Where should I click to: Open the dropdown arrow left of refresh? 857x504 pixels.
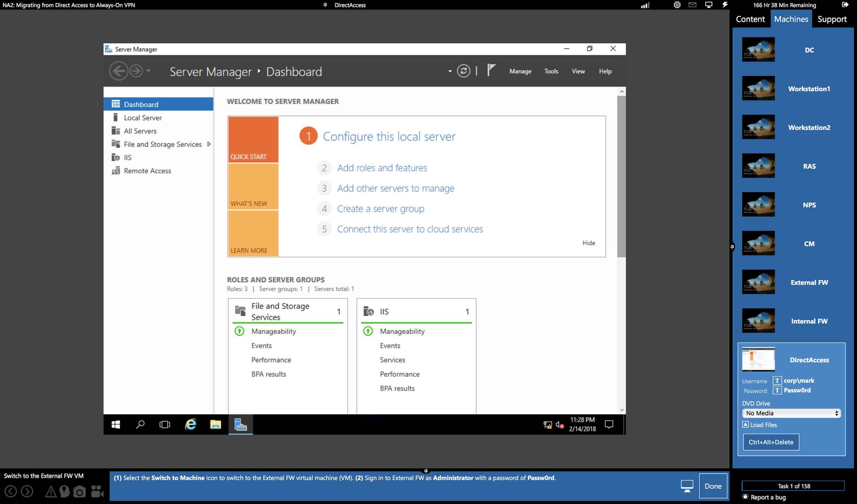(450, 71)
